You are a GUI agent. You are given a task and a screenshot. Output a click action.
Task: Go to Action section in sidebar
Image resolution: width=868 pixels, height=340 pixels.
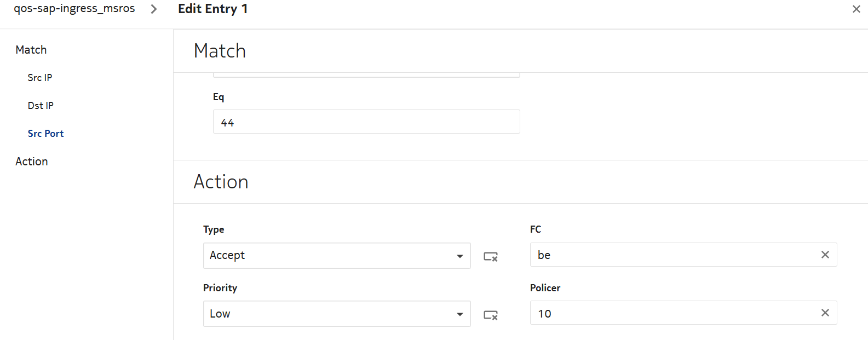coord(32,162)
